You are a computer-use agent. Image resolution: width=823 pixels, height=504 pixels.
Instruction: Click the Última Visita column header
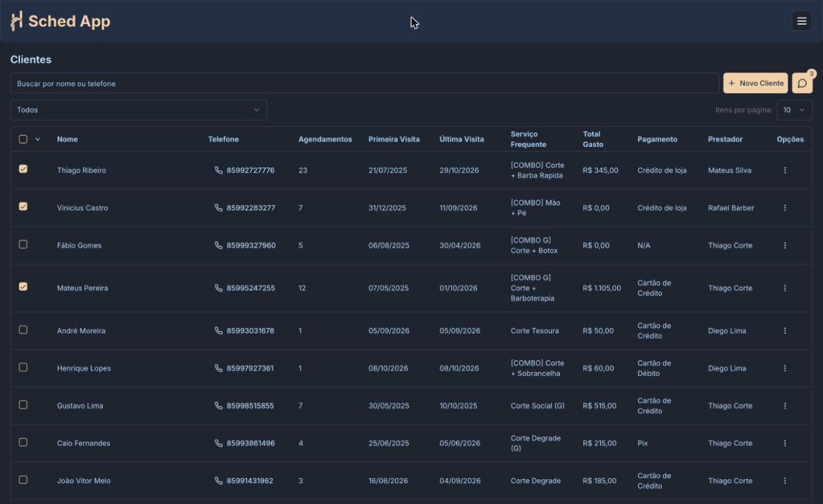click(462, 139)
